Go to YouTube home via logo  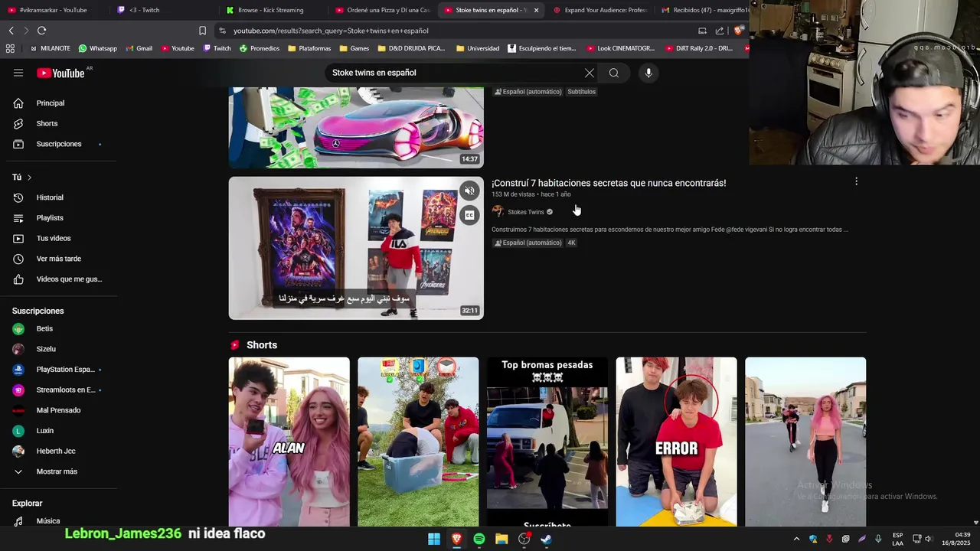(60, 73)
